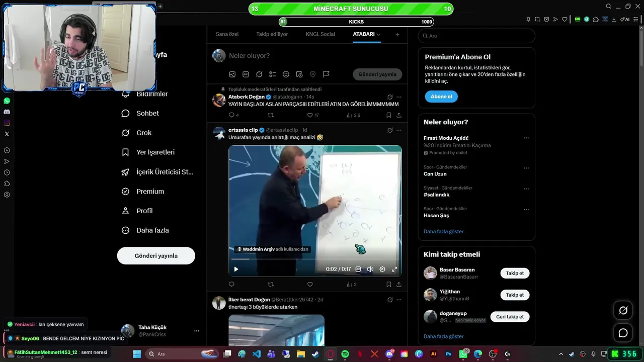
Task: Open more options for Ataberk Doğan's post
Action: (399, 97)
